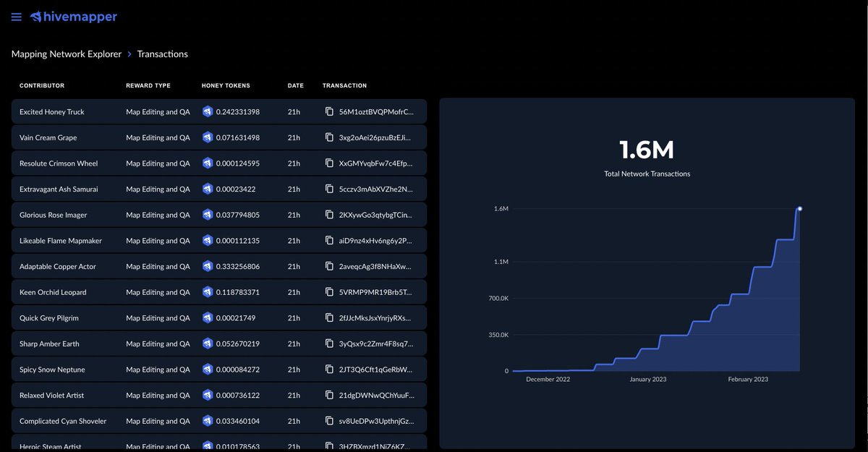Click HONEY token icon beside Spicy Snow Neptune amount
Viewport: 868px width, 452px height.
206,369
